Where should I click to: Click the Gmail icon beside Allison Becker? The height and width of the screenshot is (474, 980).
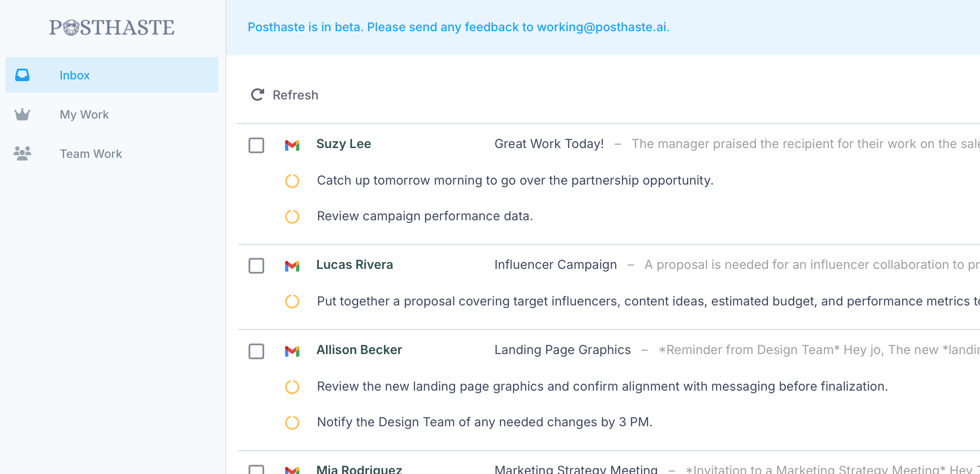[x=292, y=351]
